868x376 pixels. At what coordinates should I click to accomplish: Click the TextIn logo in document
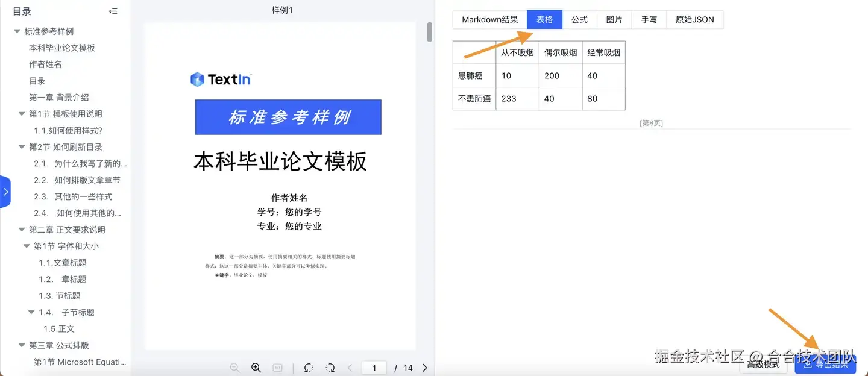221,79
